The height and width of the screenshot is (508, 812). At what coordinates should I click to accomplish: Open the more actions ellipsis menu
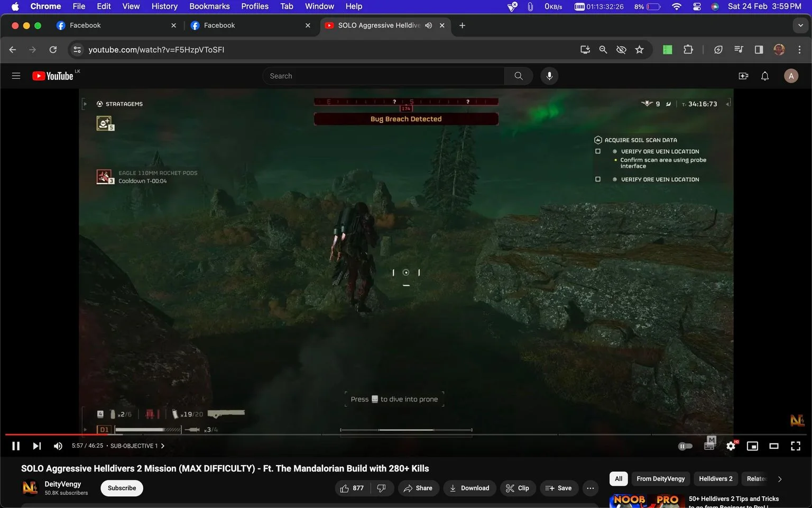click(590, 488)
